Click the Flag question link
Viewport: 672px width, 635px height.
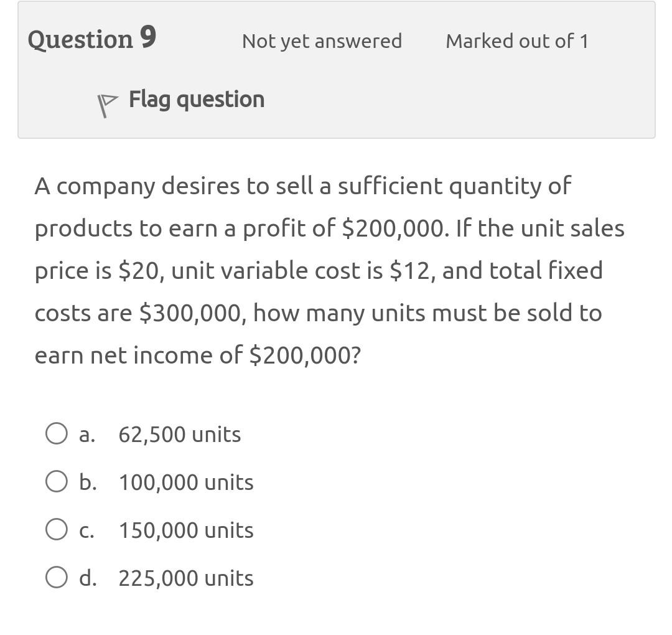tap(197, 98)
